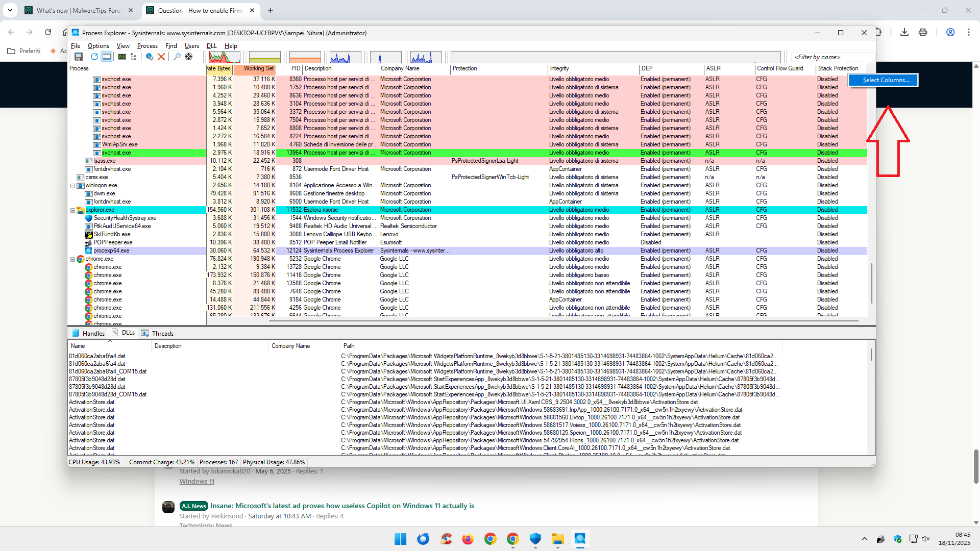This screenshot has width=980, height=551.
Task: Click the POPPeeper.exe process icon
Action: coord(89,243)
